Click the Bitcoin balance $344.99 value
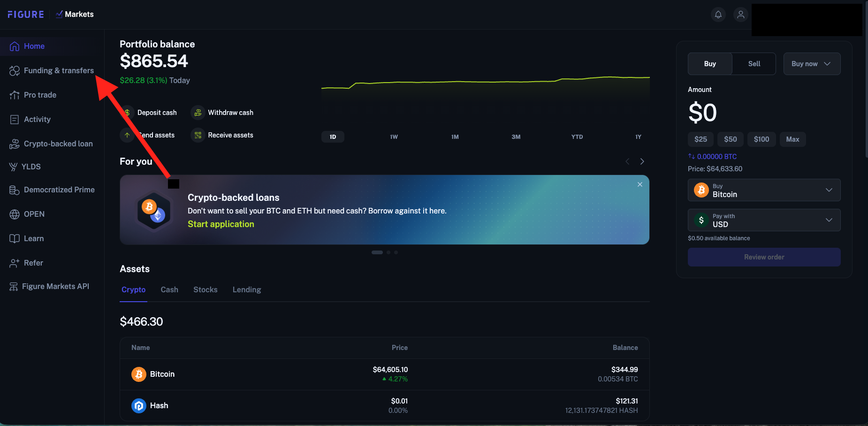This screenshot has width=868, height=426. (624, 370)
